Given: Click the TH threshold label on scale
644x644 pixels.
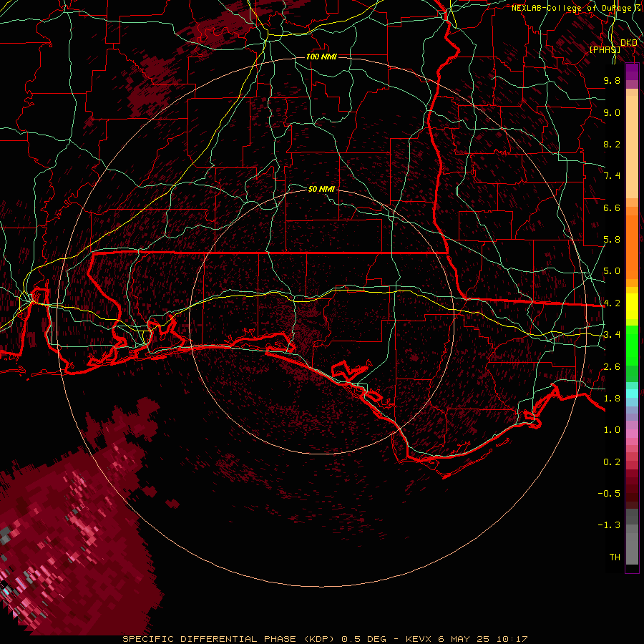Looking at the screenshot, I should pos(615,557).
